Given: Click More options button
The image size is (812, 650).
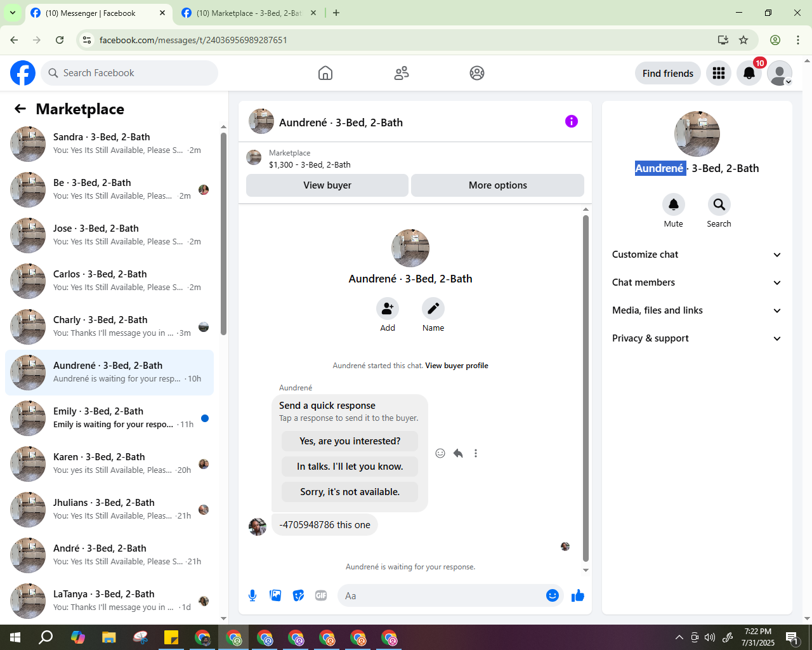Looking at the screenshot, I should (x=498, y=185).
